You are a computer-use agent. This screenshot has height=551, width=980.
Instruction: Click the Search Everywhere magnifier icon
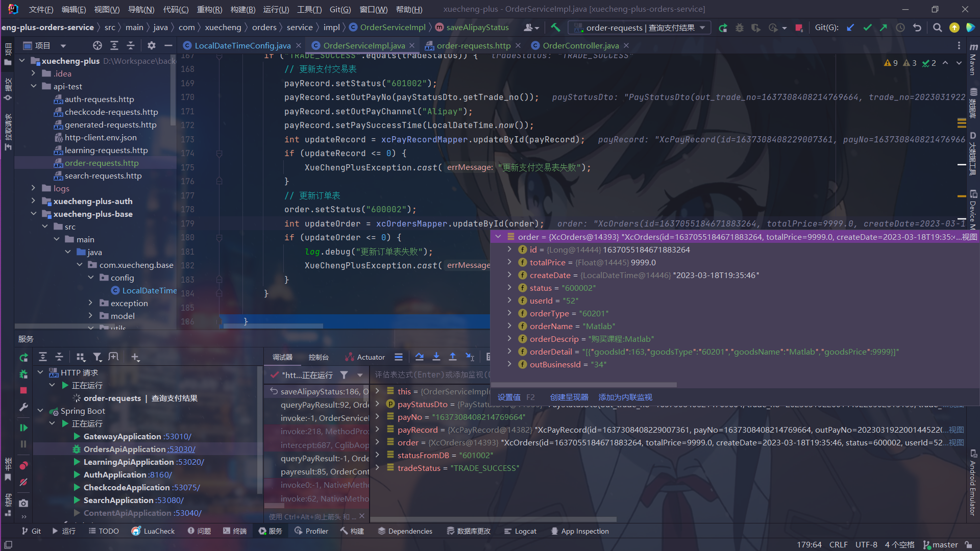point(937,28)
